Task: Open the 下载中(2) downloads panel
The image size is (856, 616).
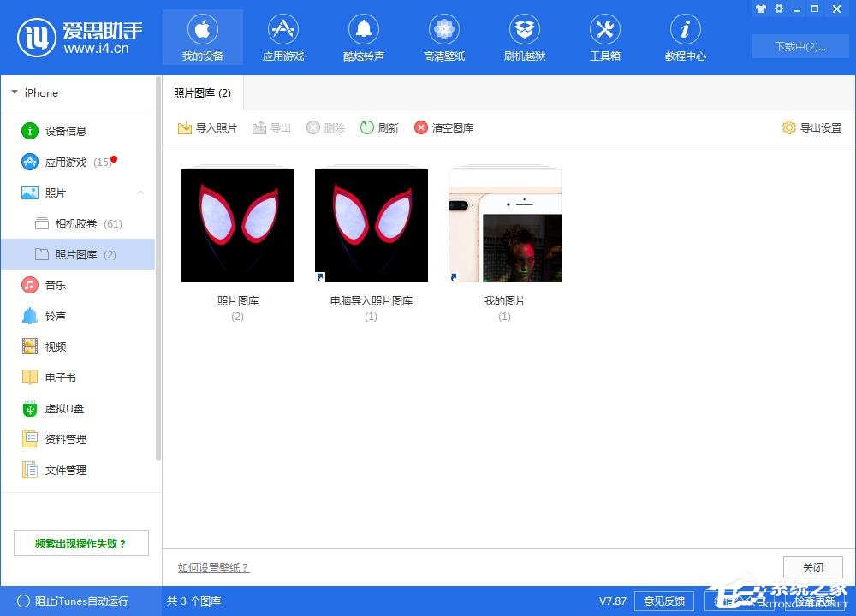Action: click(x=800, y=46)
